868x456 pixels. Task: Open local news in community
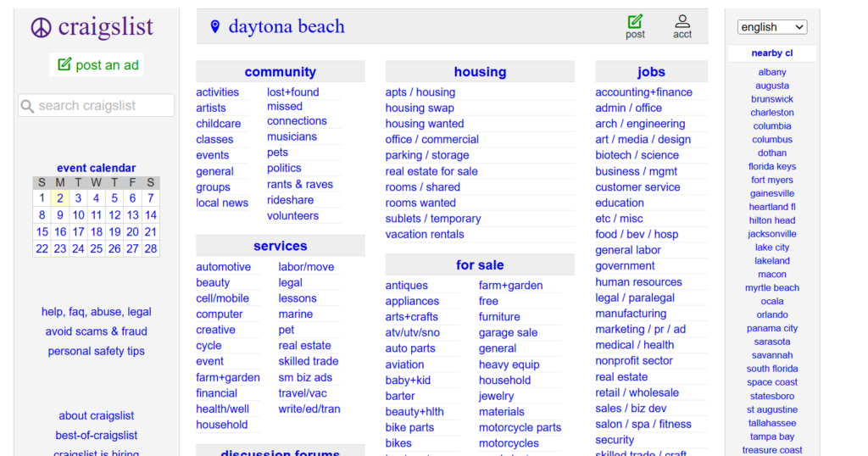pos(222,203)
